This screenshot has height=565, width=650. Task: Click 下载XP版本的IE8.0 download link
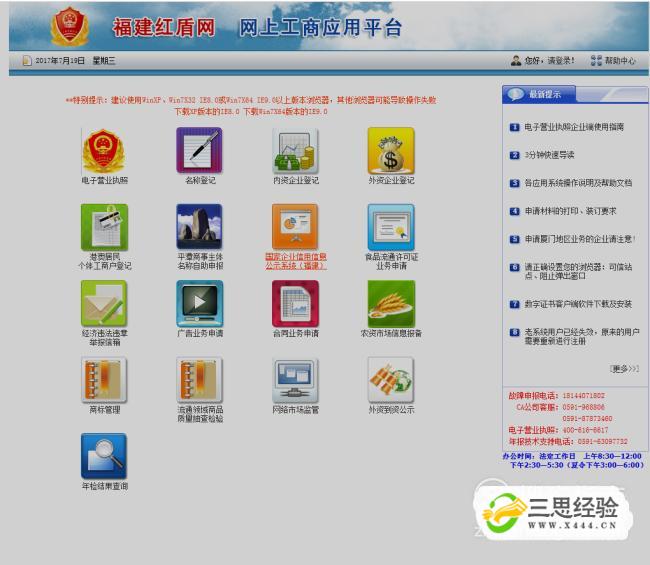point(207,112)
